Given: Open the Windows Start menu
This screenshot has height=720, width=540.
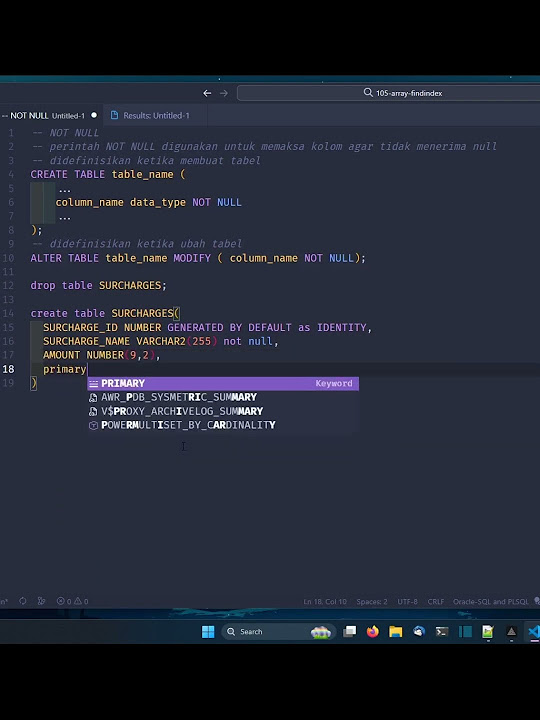Looking at the screenshot, I should 208,632.
